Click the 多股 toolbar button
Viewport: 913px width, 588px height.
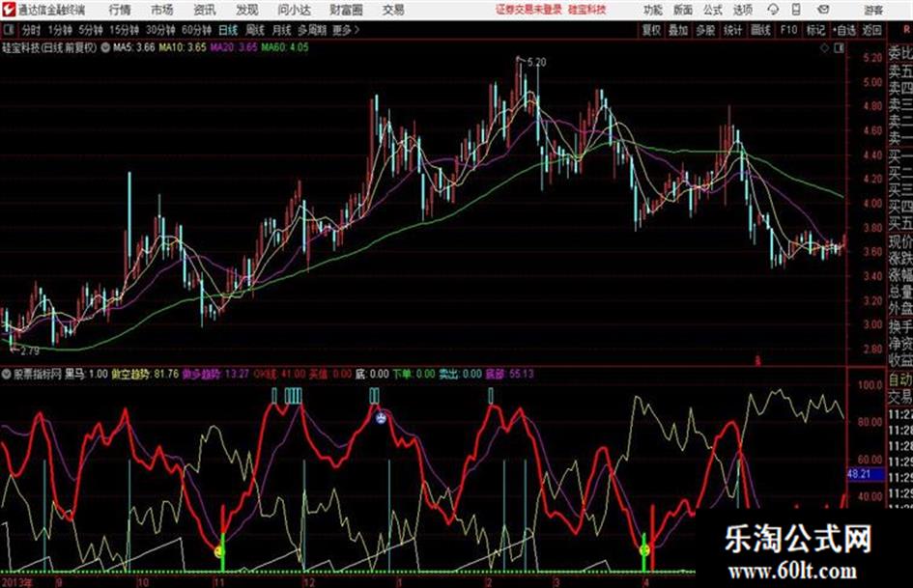[705, 30]
